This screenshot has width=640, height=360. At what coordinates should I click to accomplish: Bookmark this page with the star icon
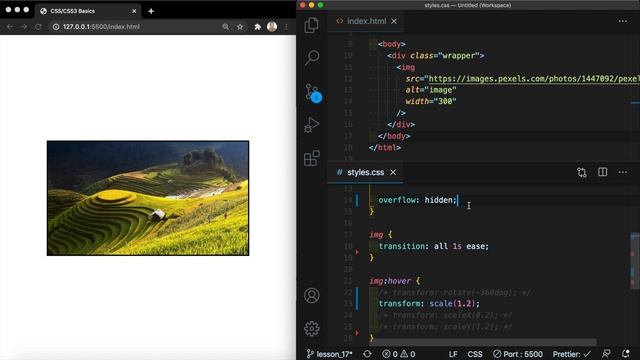tap(240, 27)
